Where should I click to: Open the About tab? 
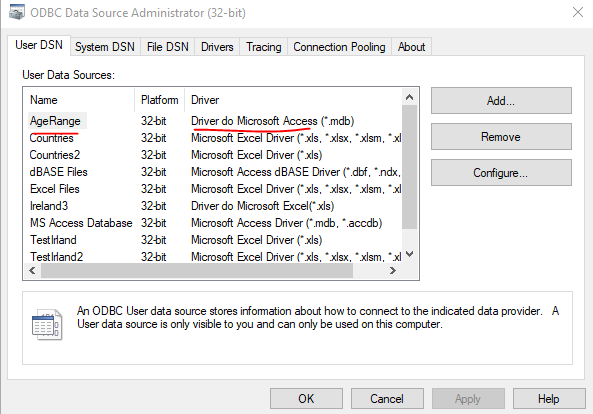[x=411, y=47]
